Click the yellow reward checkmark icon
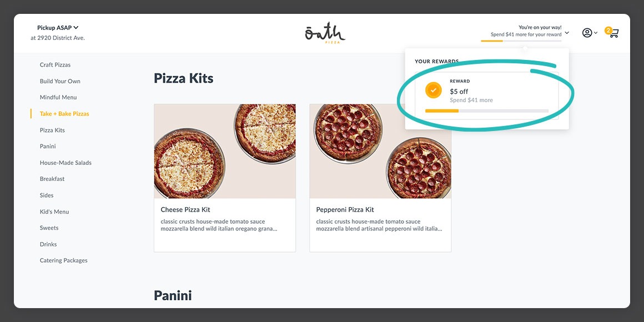This screenshot has height=322, width=644. coord(434,90)
